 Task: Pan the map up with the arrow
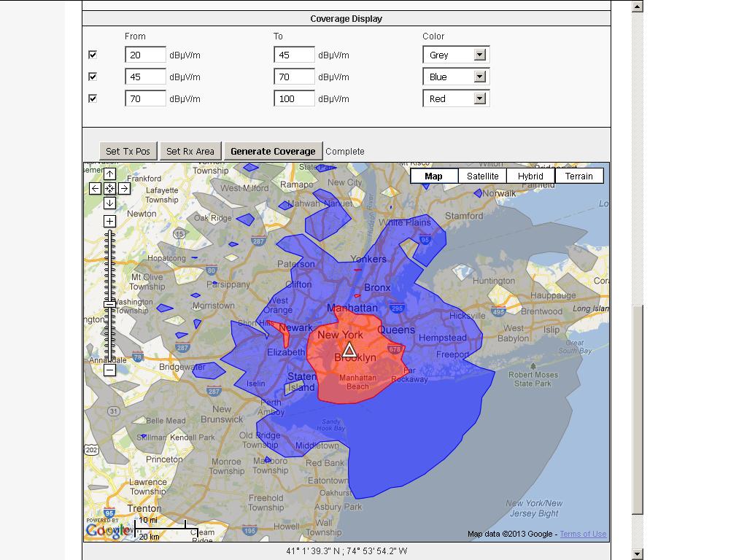coord(109,174)
